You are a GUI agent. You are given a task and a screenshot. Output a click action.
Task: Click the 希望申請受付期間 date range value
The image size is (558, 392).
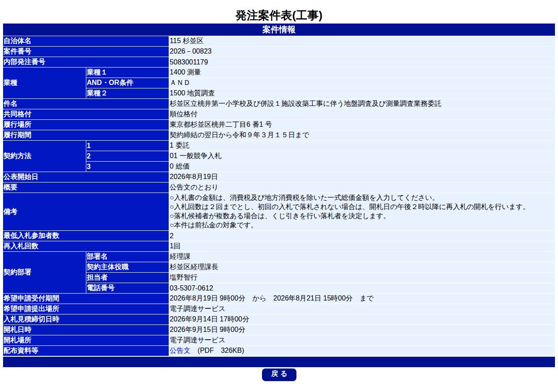tap(272, 298)
